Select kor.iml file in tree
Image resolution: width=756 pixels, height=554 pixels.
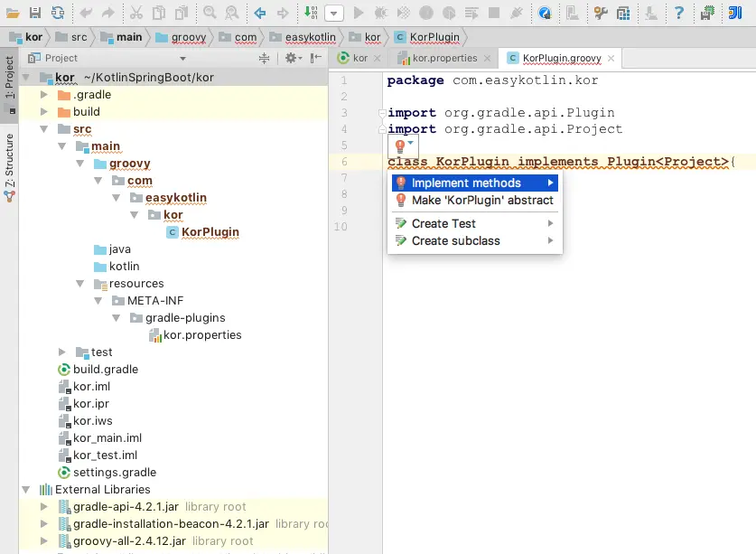(x=84, y=387)
